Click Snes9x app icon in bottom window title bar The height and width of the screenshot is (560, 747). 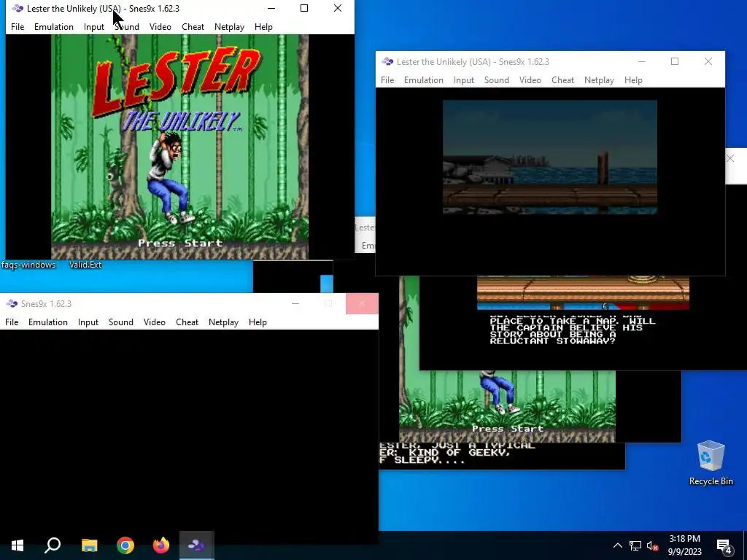click(12, 304)
